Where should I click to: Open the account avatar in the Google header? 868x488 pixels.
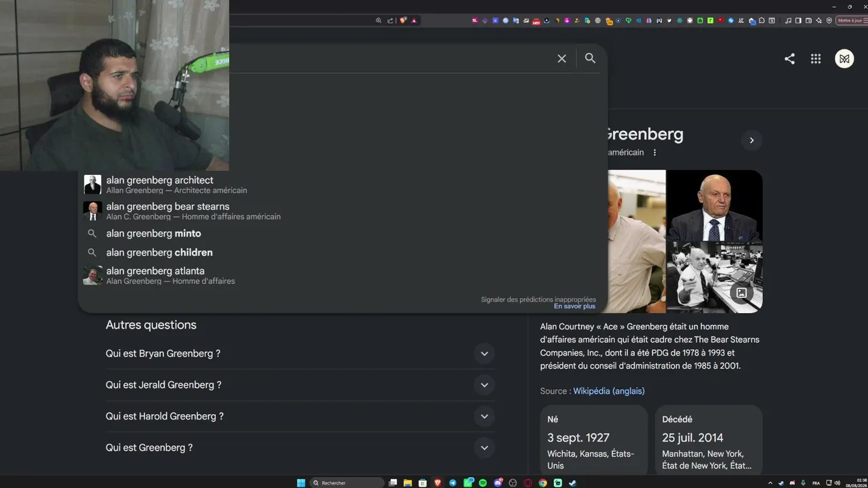pyautogui.click(x=844, y=59)
